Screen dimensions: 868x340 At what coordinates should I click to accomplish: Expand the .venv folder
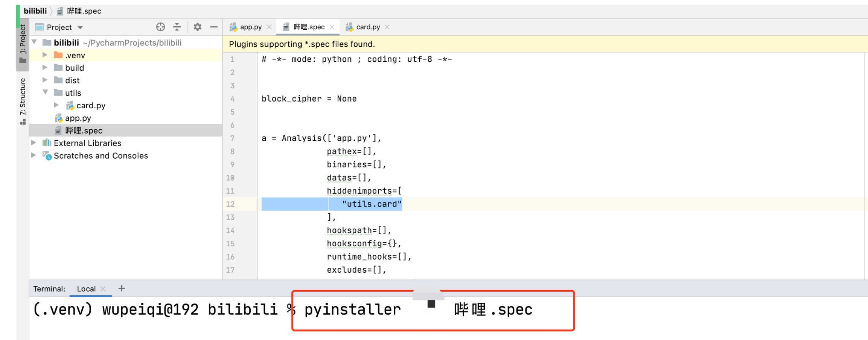click(45, 55)
